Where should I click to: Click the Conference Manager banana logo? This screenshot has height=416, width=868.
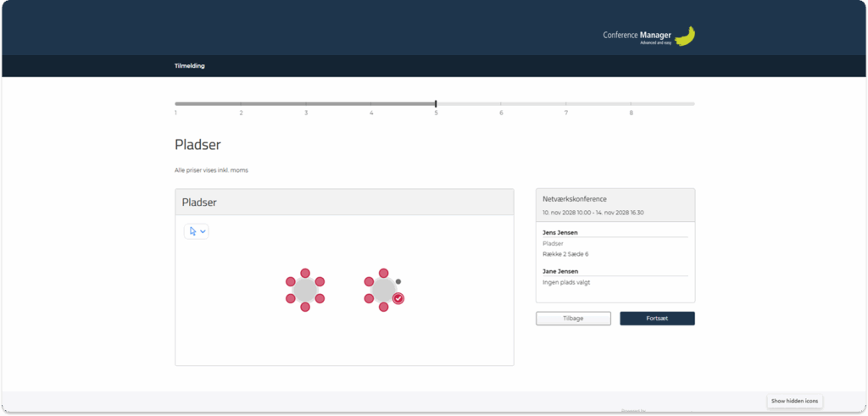(x=685, y=36)
